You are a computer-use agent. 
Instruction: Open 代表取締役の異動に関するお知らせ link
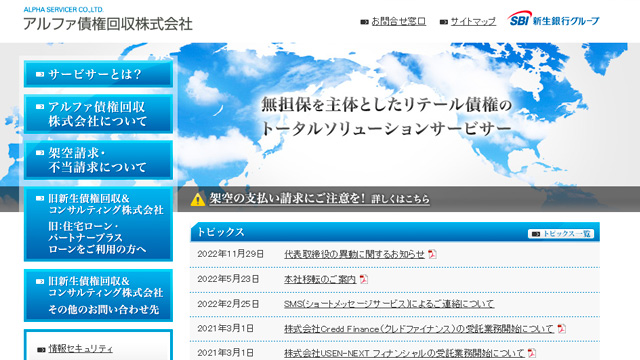coord(354,254)
